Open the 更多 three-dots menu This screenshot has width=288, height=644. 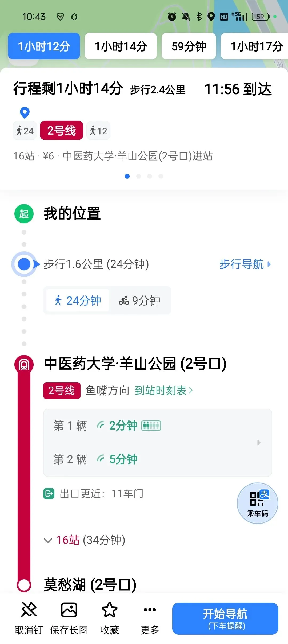coord(150,610)
